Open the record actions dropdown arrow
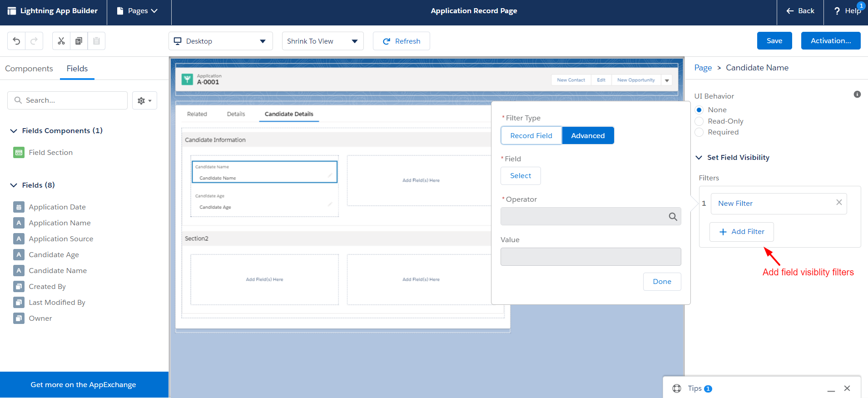This screenshot has height=398, width=868. pos(667,80)
